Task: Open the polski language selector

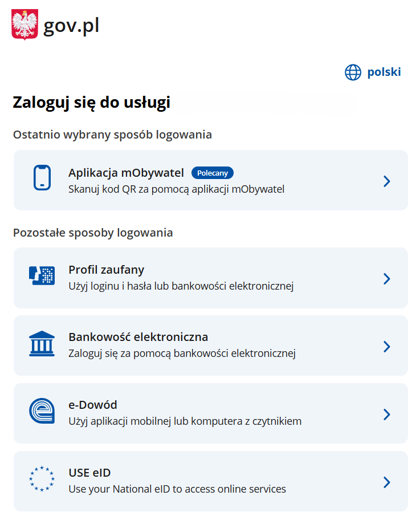Action: click(x=384, y=72)
